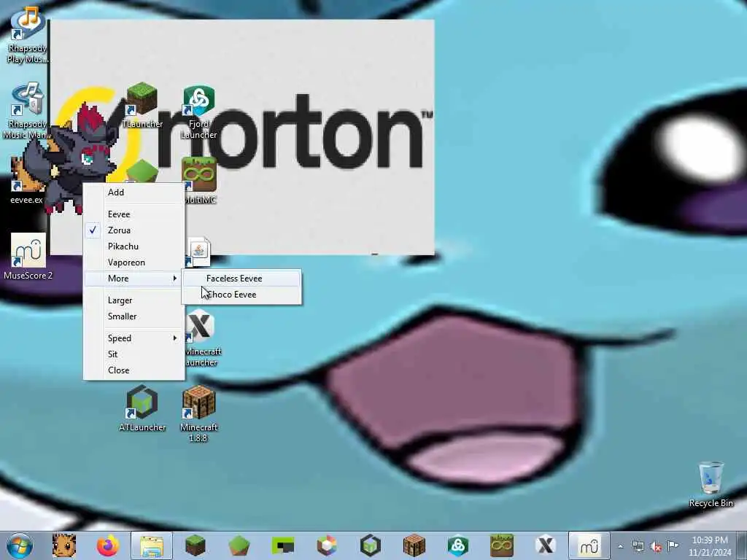
Task: Click the Minecraft X launcher taskbar icon
Action: click(x=546, y=545)
